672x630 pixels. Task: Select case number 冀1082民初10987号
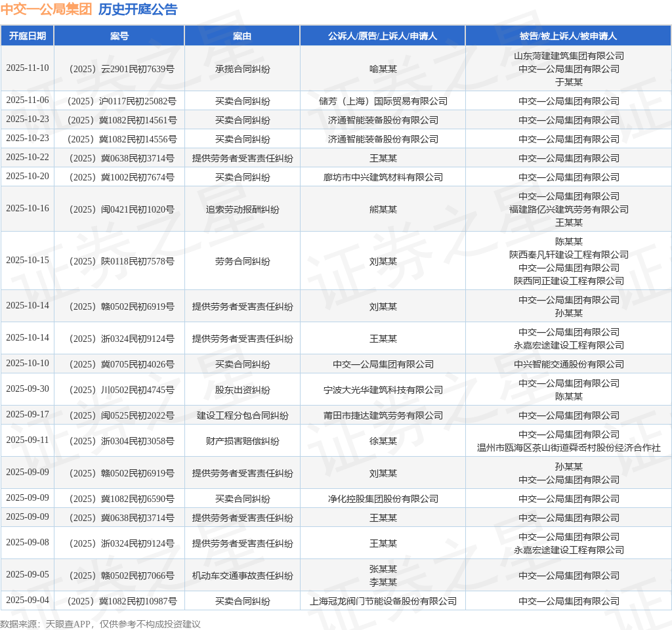click(121, 601)
